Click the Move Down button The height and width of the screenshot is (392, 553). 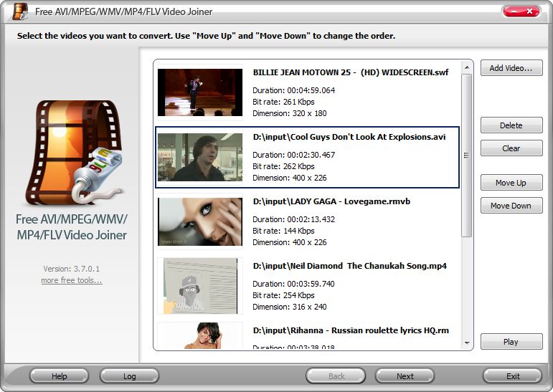pos(511,206)
